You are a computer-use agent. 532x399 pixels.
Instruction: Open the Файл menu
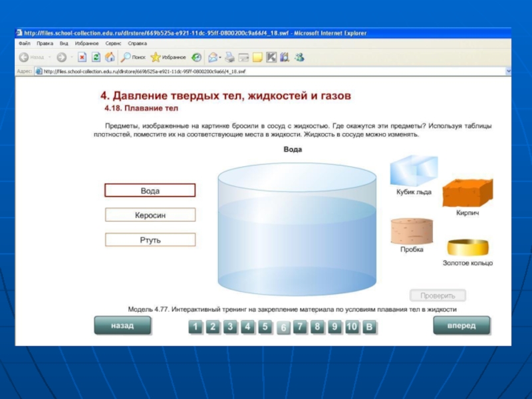click(x=25, y=43)
